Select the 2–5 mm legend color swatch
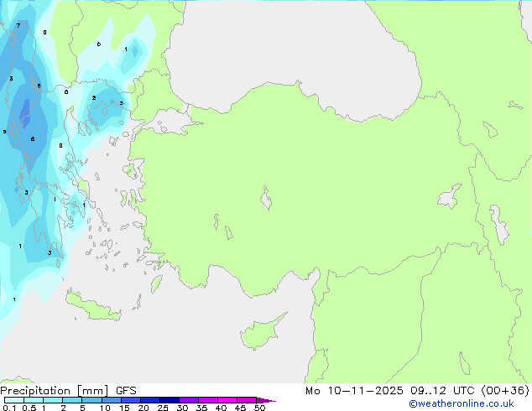Image resolution: width=532 pixels, height=411 pixels. 72,400
